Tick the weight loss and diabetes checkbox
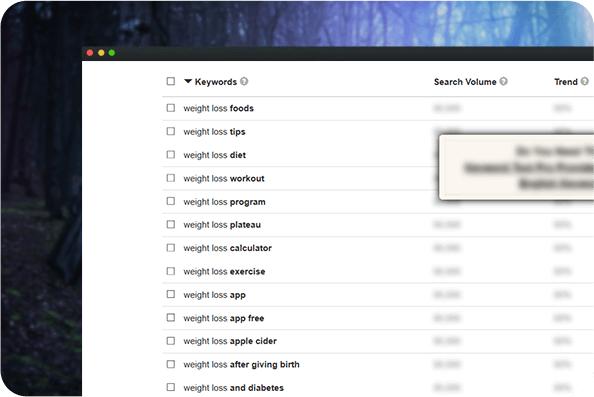594x397 pixels. click(x=171, y=387)
